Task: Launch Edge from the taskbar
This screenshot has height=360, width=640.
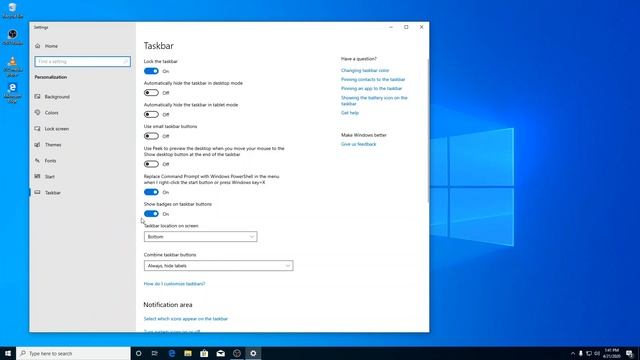Action: coord(171,353)
